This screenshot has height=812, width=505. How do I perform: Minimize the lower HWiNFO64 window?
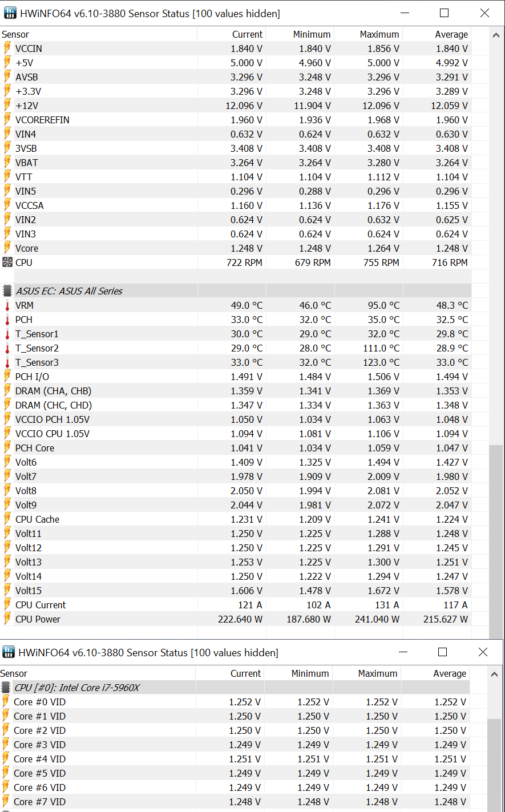tap(403, 652)
